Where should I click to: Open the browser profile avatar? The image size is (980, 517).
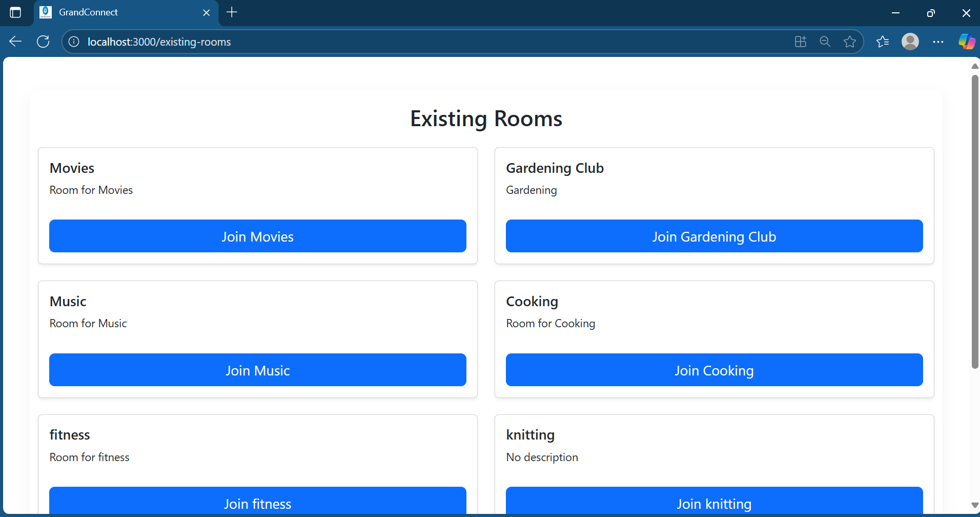tap(910, 42)
